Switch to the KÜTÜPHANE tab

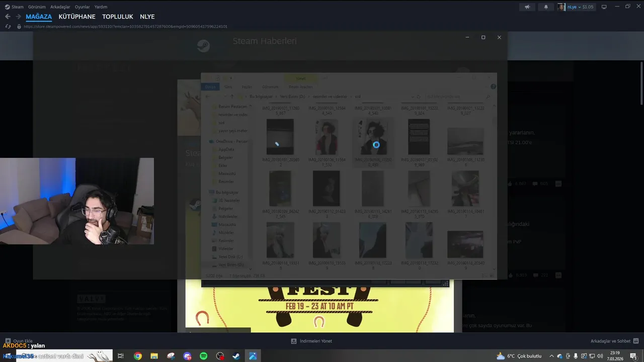pos(77,17)
